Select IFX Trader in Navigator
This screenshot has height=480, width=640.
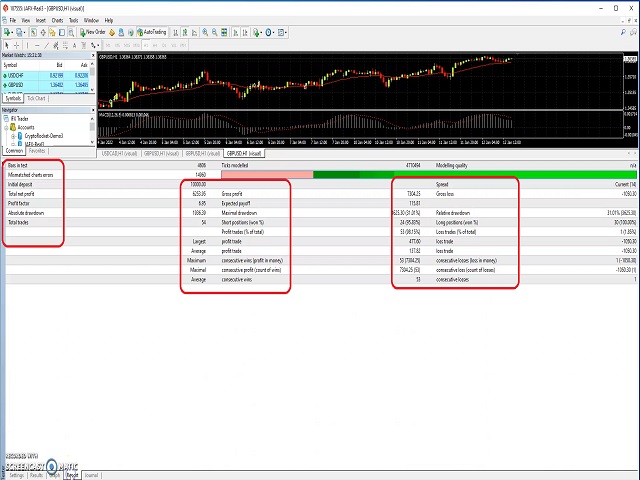20,119
